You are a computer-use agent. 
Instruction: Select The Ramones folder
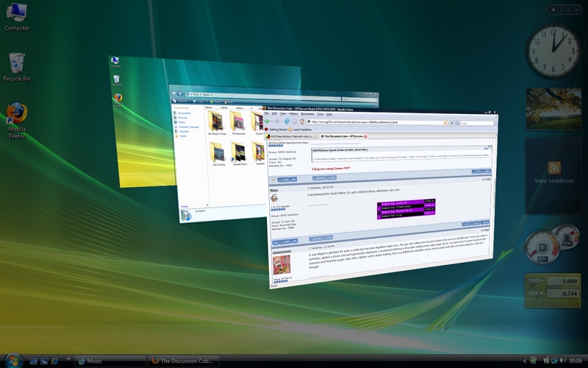[x=238, y=123]
